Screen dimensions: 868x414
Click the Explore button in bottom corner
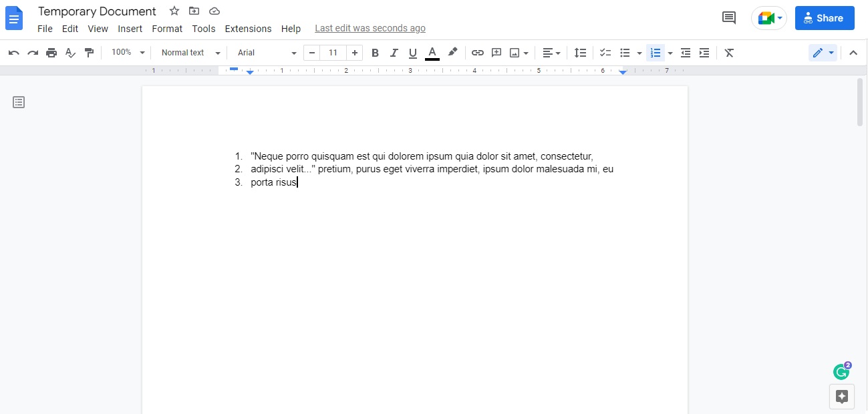[842, 397]
